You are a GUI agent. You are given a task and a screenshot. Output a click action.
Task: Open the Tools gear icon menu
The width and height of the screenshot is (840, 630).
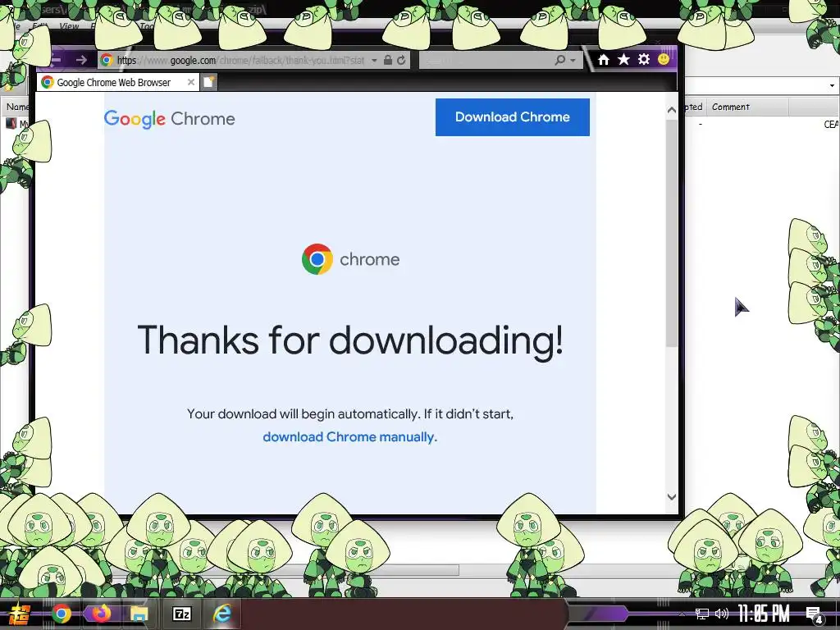pos(644,59)
